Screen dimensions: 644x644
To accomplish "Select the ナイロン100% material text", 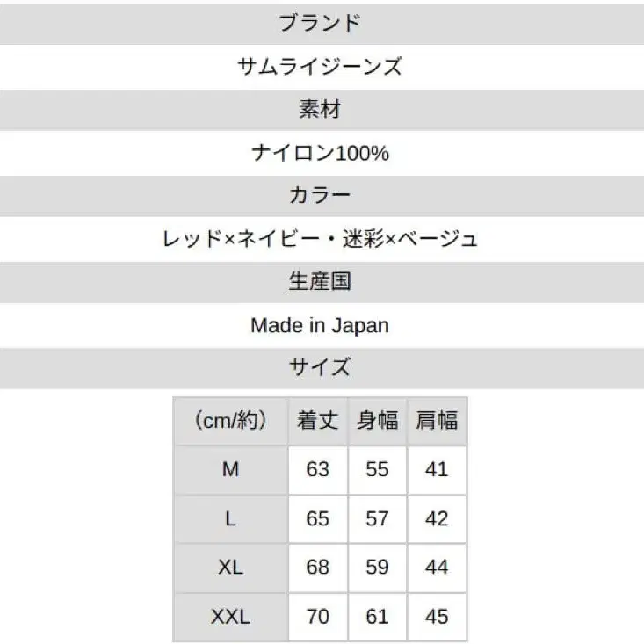I will point(320,153).
